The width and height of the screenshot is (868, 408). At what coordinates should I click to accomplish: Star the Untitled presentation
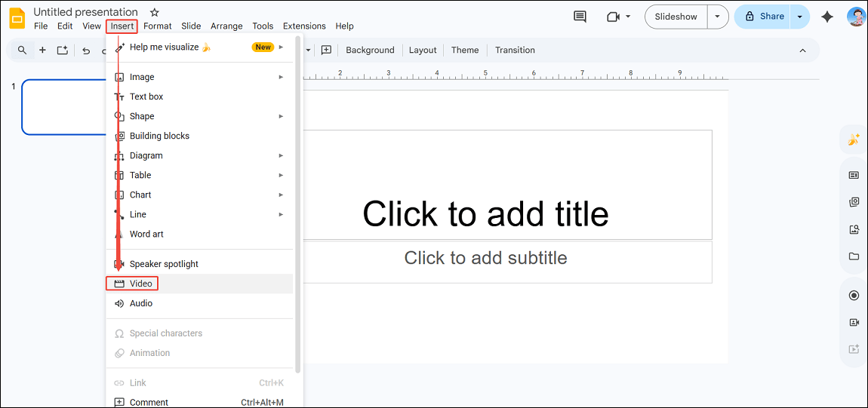tap(155, 12)
